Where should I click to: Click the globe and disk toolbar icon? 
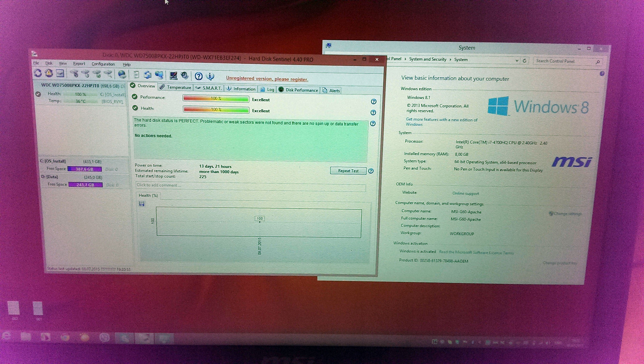122,74
